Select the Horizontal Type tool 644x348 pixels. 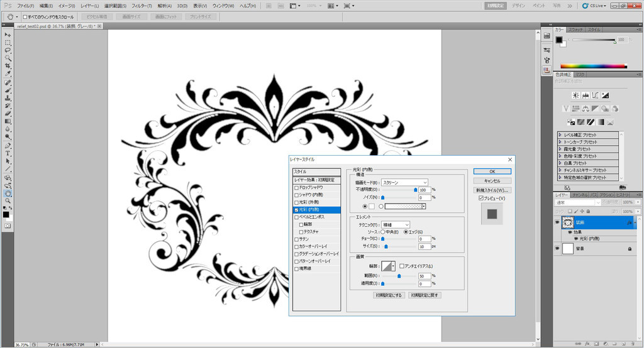8,153
